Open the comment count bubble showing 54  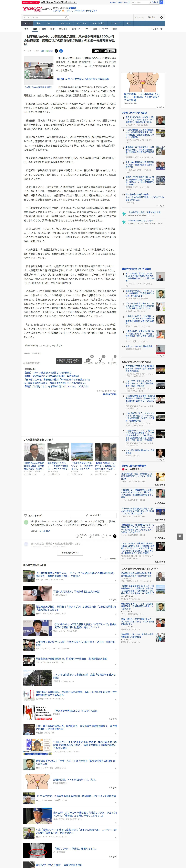tap(43, 51)
